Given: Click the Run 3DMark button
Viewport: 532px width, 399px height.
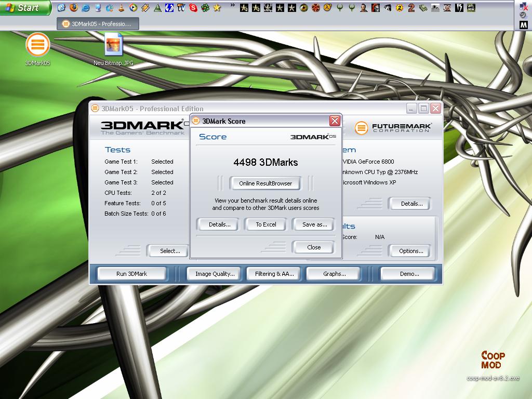Looking at the screenshot, I should click(x=131, y=274).
